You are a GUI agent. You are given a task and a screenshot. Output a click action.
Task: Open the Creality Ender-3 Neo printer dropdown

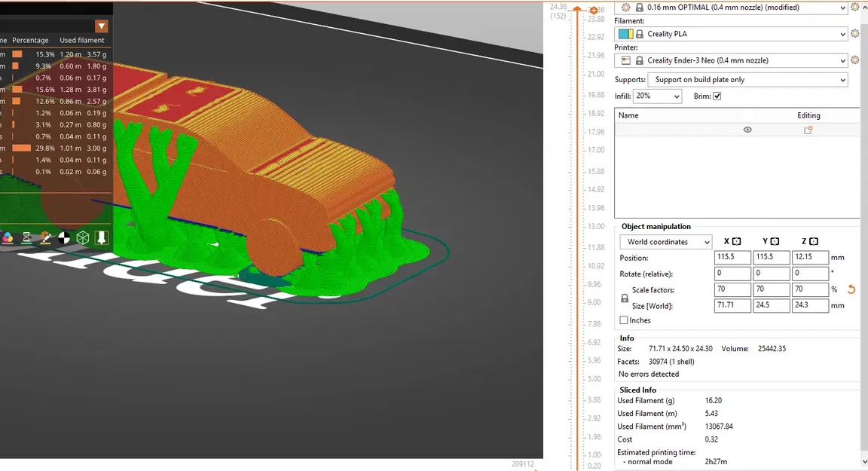pos(732,60)
